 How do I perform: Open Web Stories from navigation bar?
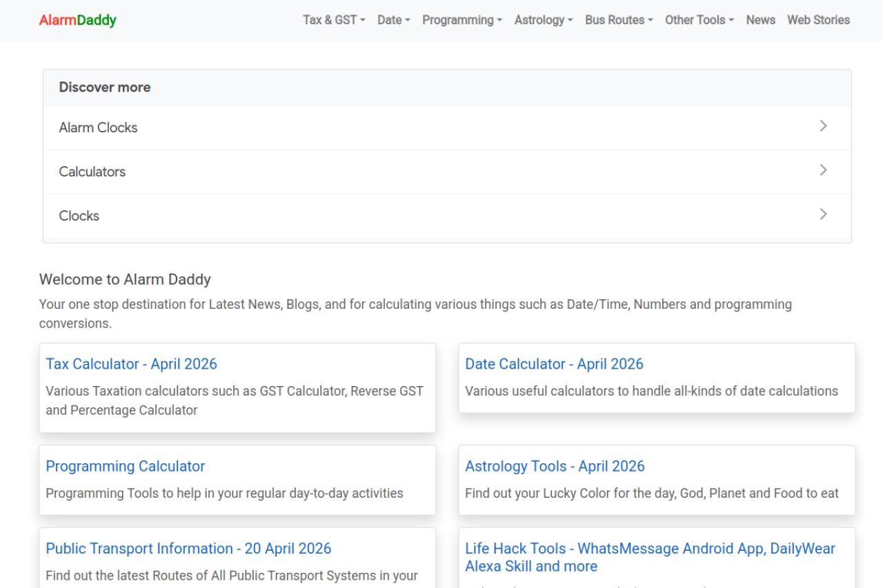point(818,20)
